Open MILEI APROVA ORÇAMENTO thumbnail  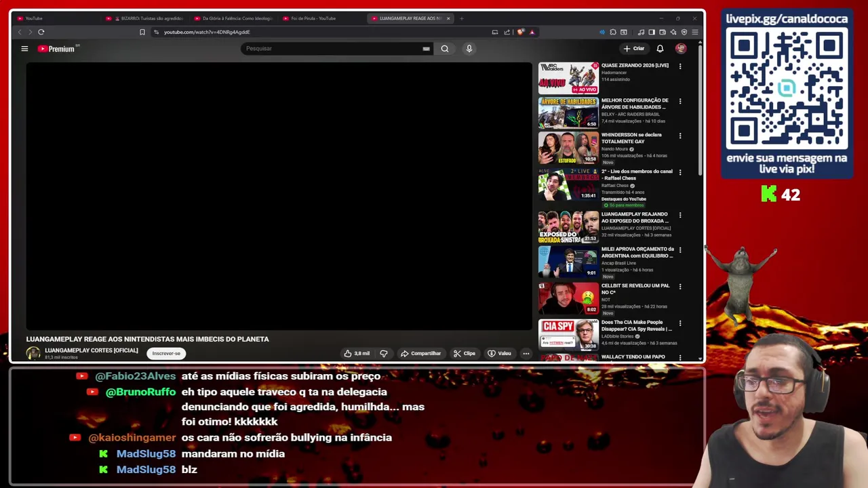tap(568, 262)
